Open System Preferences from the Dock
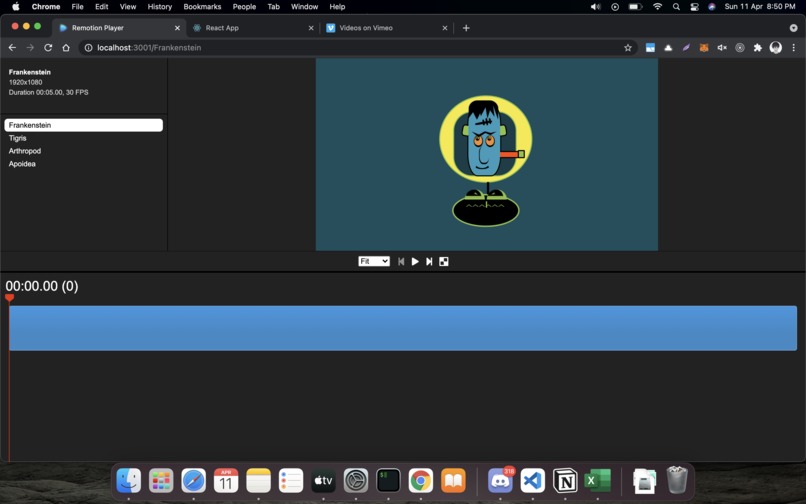 (356, 481)
